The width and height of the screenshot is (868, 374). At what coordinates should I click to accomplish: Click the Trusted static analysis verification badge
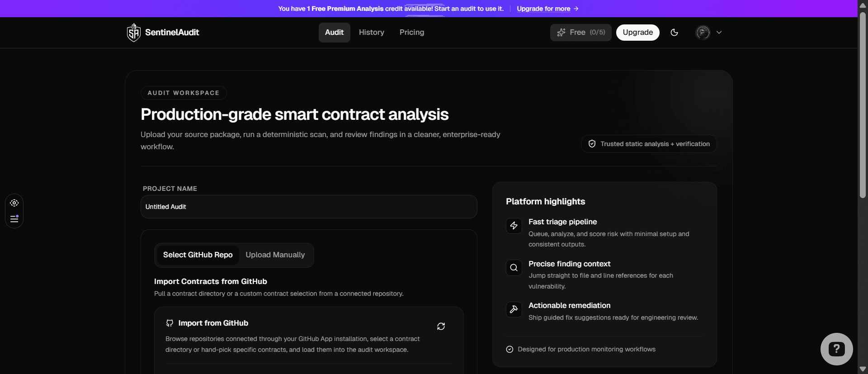[x=648, y=144]
